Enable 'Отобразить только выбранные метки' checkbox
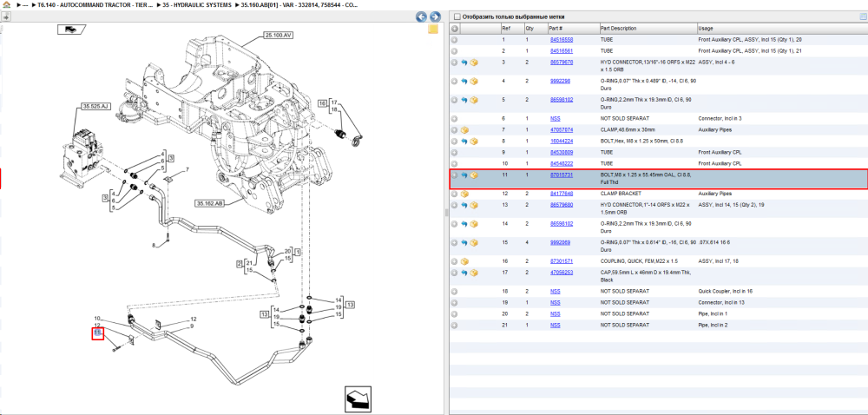 (x=457, y=16)
